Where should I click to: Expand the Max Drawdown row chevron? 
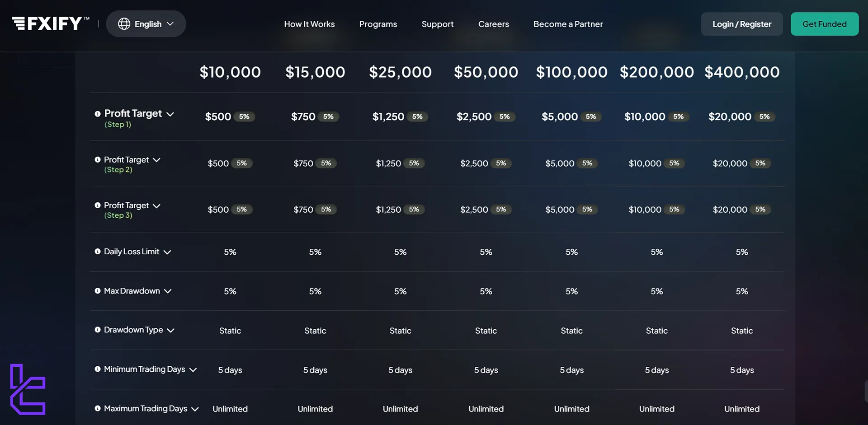168,291
